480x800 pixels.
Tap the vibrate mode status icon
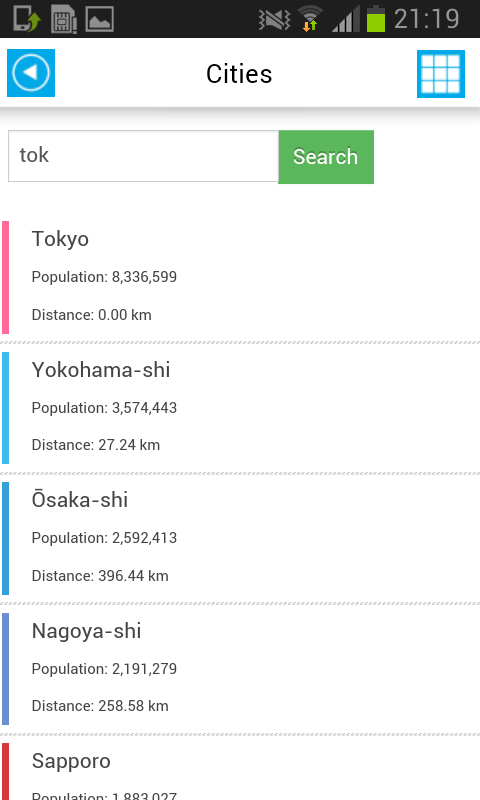point(274,20)
